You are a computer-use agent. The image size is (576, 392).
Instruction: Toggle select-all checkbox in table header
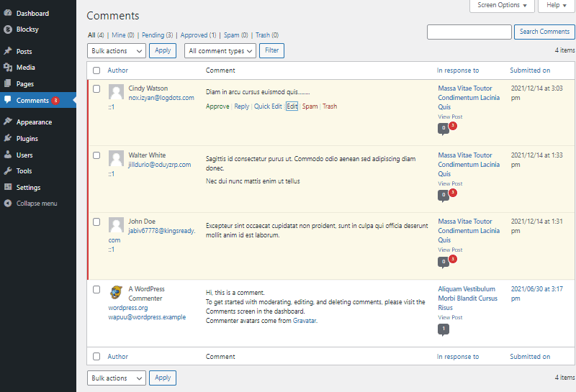point(96,70)
